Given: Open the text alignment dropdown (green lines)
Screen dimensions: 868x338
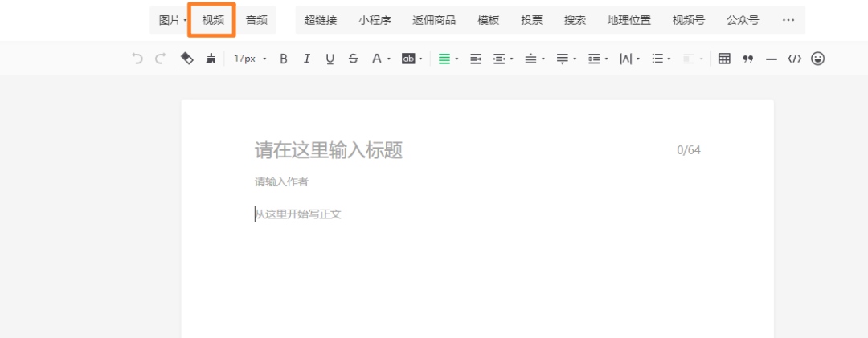Looking at the screenshot, I should [x=448, y=59].
